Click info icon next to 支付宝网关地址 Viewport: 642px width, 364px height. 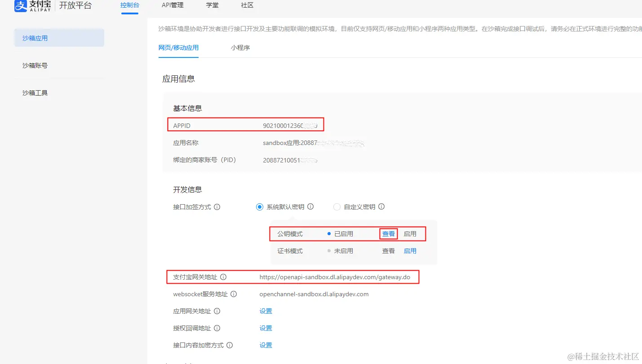tap(223, 277)
